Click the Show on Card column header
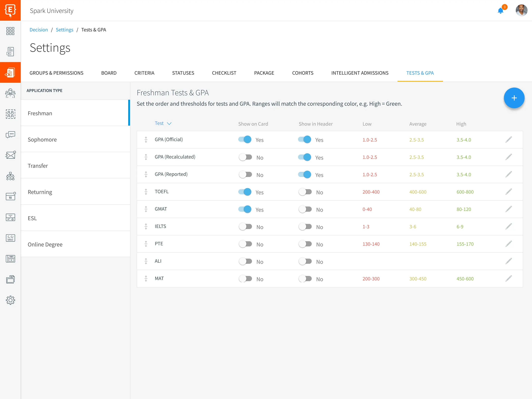 (x=253, y=124)
